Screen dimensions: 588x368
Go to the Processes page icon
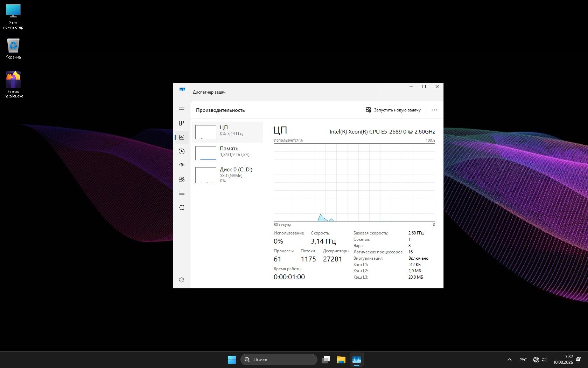tap(182, 123)
